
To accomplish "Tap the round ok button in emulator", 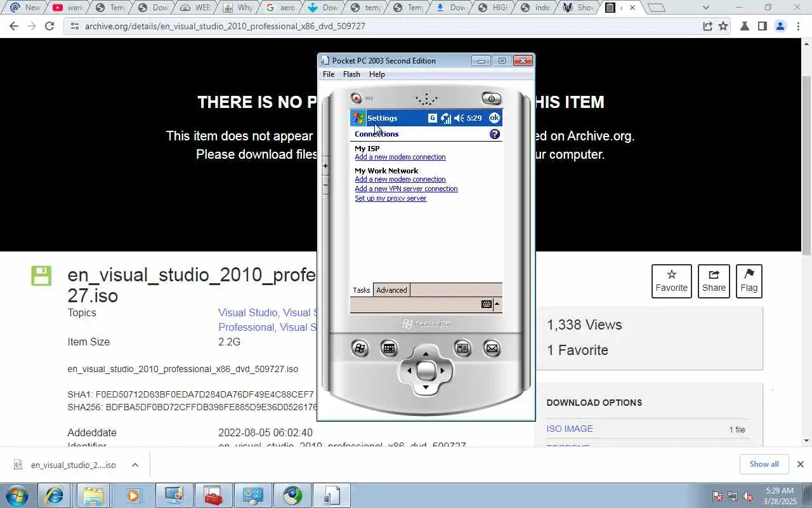I will [494, 118].
